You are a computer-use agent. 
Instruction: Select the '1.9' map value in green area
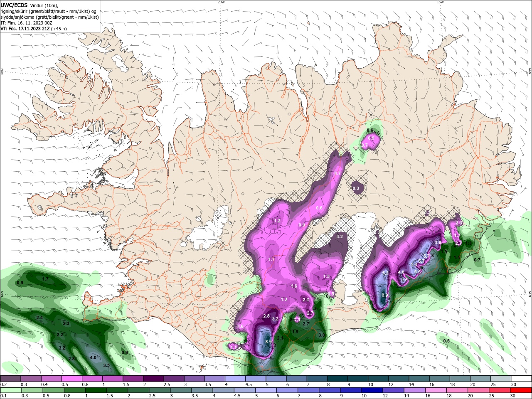[295, 332]
